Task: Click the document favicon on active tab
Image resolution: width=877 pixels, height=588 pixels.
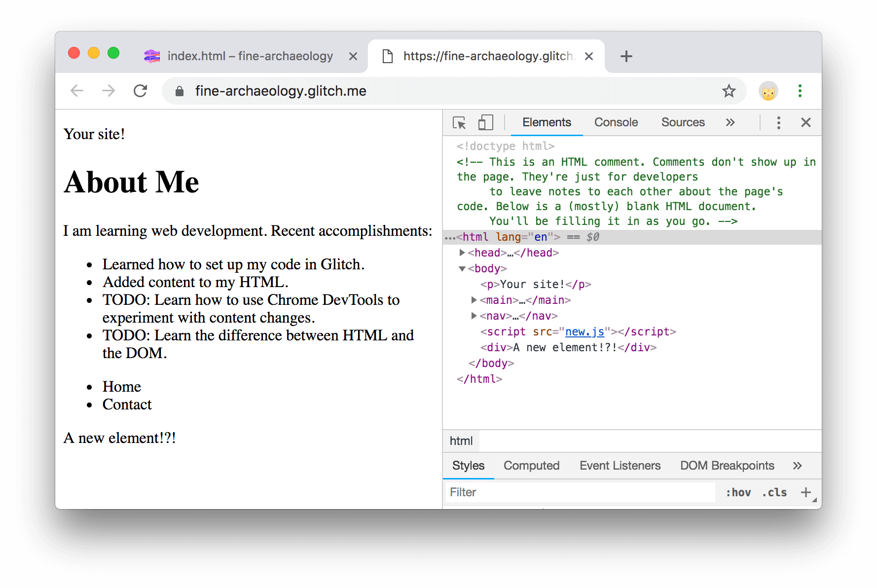Action: tap(388, 56)
